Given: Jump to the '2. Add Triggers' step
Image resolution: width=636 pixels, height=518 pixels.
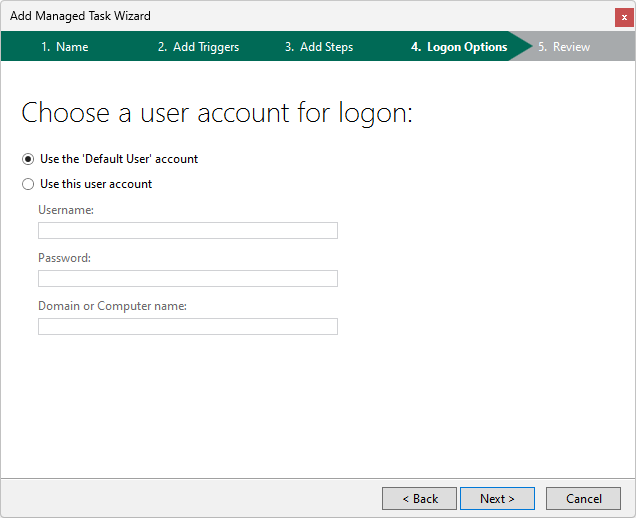Looking at the screenshot, I should tap(198, 47).
